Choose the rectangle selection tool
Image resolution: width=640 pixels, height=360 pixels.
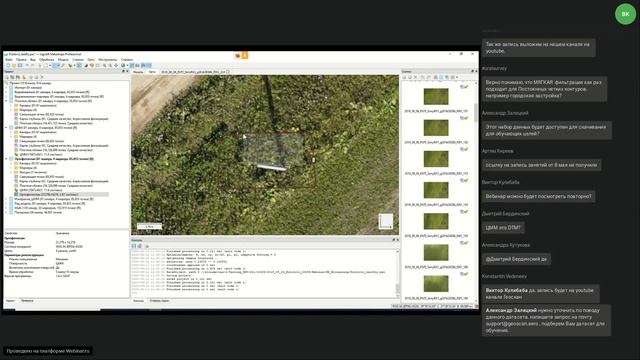(46, 65)
